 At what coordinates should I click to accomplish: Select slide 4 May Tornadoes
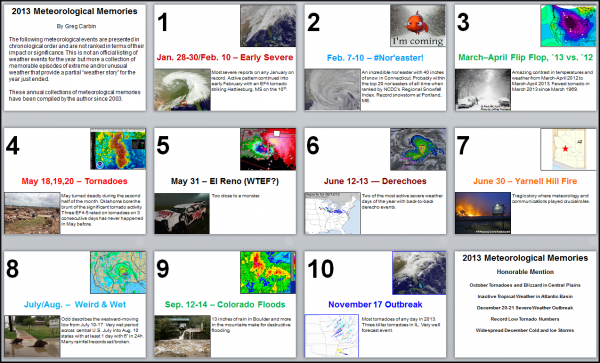coord(75,181)
